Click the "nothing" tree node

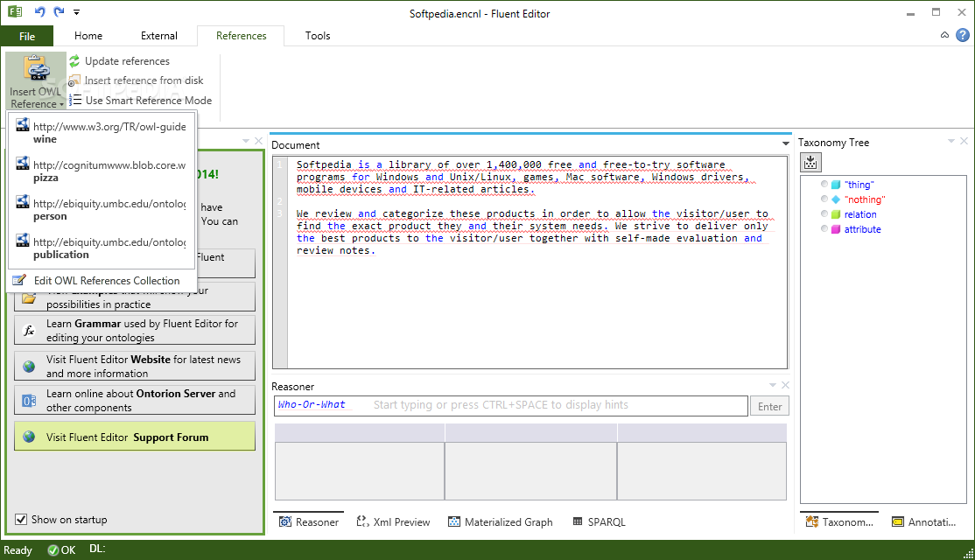[865, 199]
